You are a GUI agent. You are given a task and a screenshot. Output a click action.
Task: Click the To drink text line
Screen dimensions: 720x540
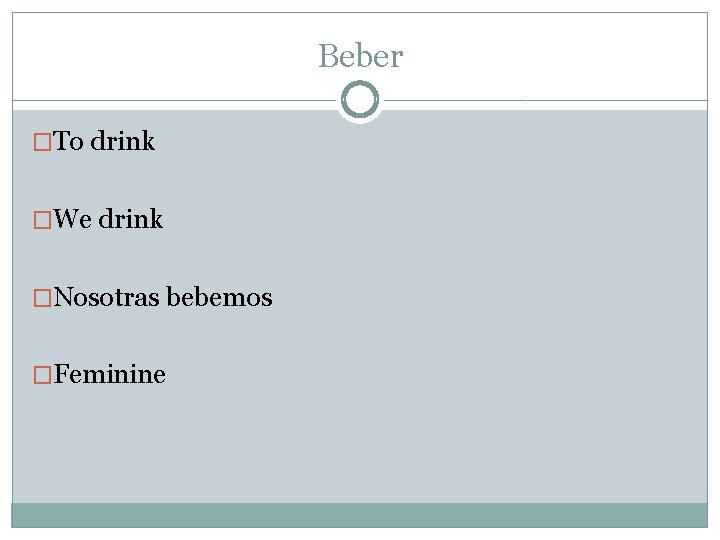click(x=104, y=141)
